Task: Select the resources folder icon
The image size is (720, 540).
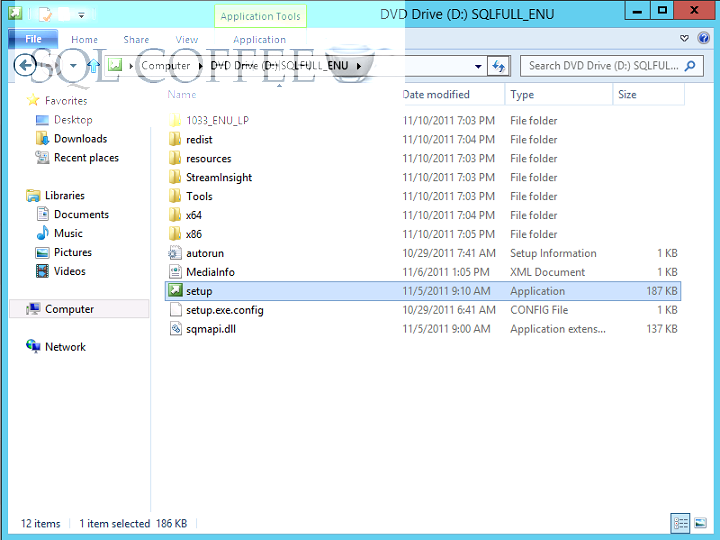Action: coord(175,158)
